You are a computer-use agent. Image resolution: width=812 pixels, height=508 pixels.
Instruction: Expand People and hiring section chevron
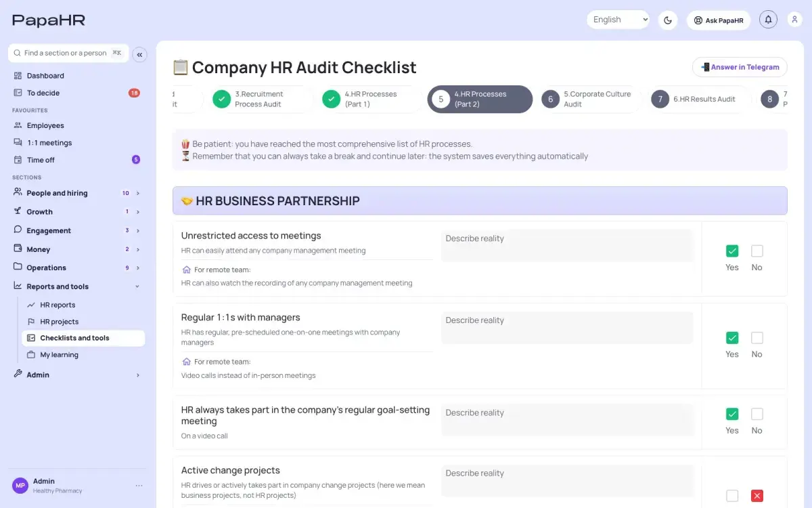138,193
